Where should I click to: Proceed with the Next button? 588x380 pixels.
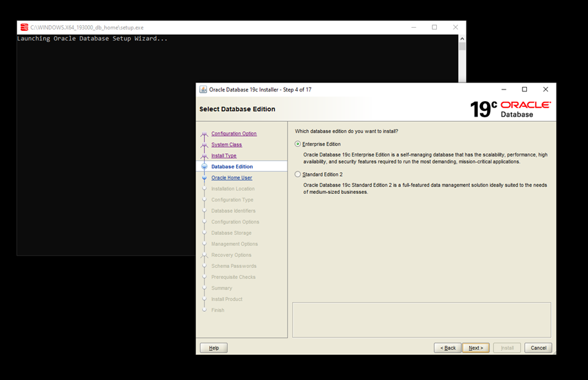[x=476, y=348]
